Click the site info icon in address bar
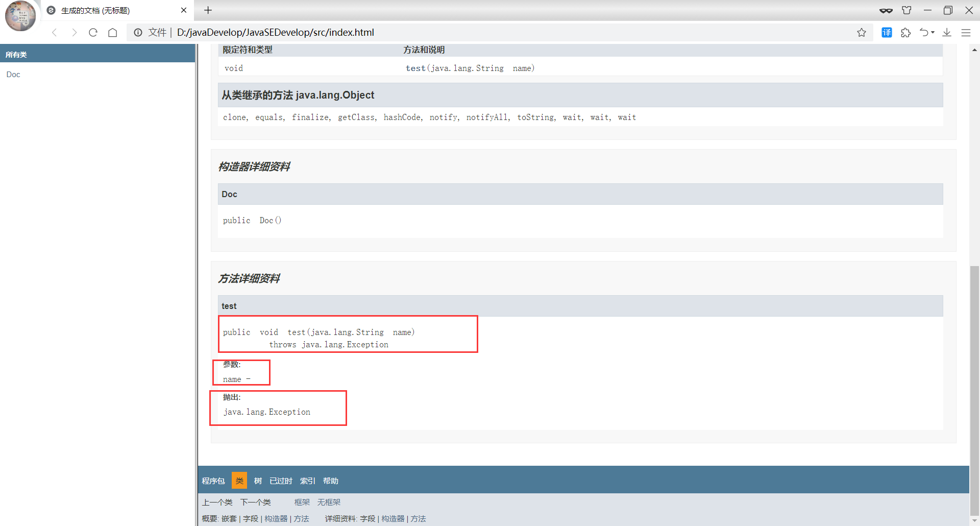 138,33
